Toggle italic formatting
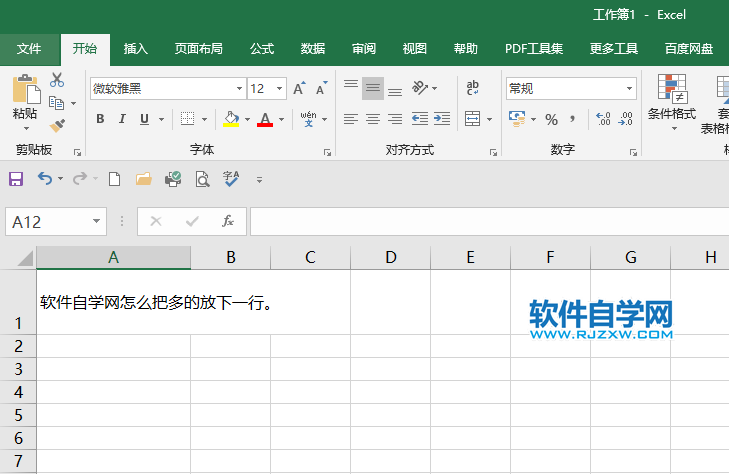The width and height of the screenshot is (729, 474). tap(122, 119)
